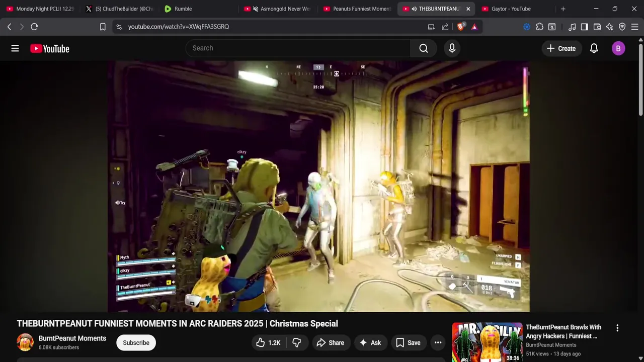The image size is (644, 362).
Task: Switch to the Rumble tab
Action: tap(199, 9)
